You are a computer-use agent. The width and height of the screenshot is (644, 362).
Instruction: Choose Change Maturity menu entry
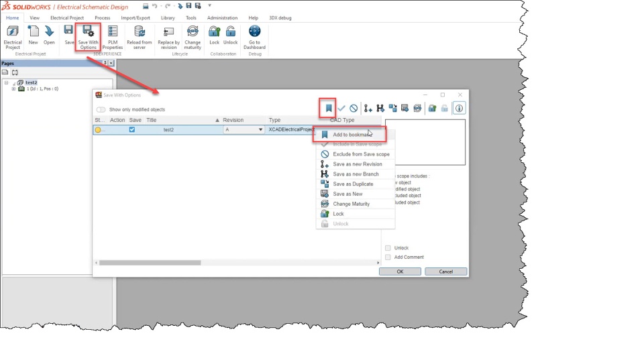(356, 204)
